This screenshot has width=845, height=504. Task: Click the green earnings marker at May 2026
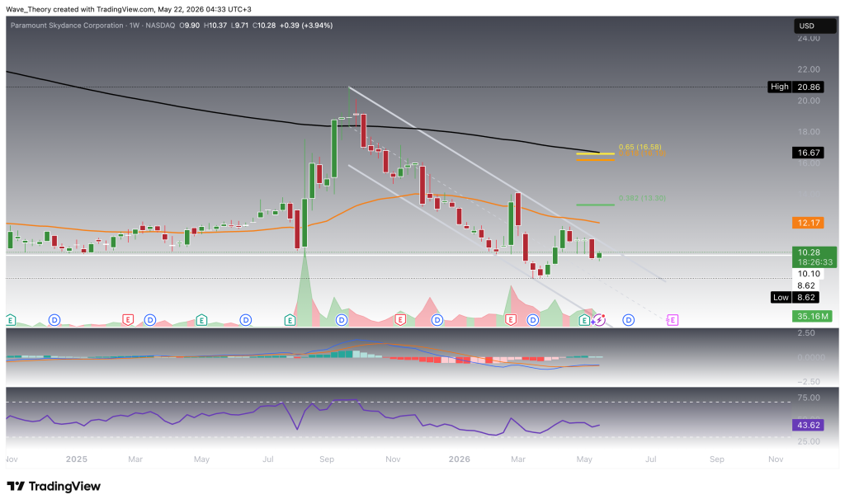click(584, 320)
